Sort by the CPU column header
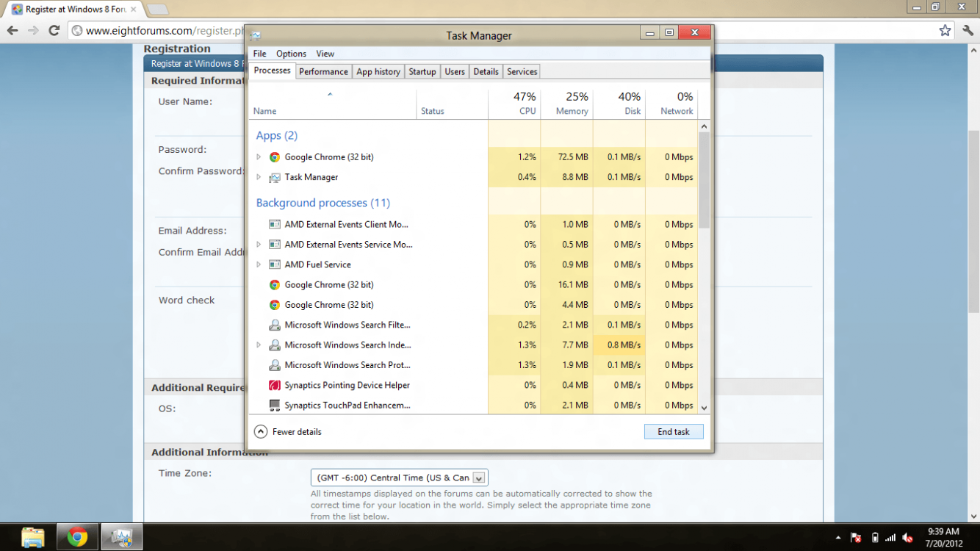Screen dimensions: 980x551 [514, 104]
